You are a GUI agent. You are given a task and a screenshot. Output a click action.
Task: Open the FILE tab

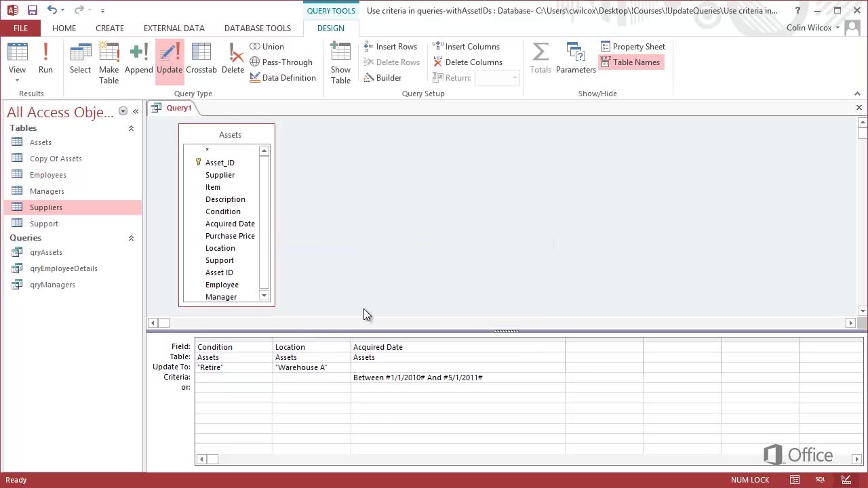[20, 28]
